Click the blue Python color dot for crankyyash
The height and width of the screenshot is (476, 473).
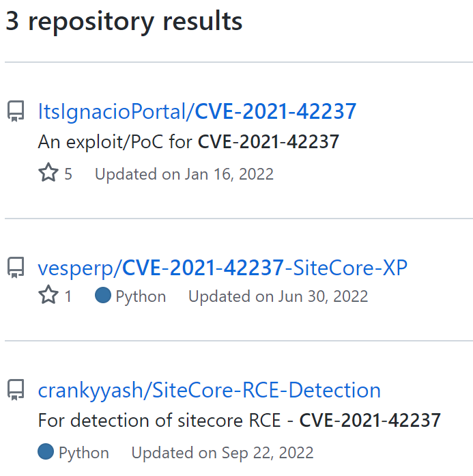(46, 451)
